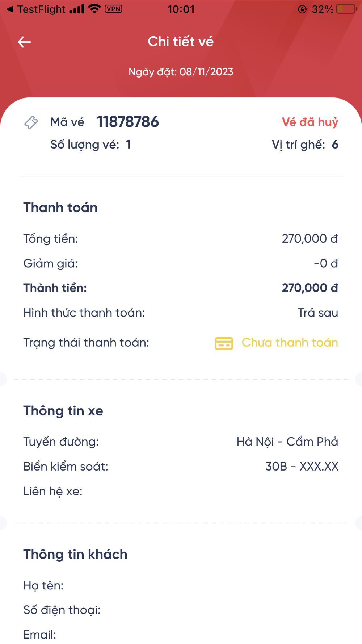Tap the battery icon in status bar
This screenshot has width=362, height=644.
click(x=346, y=9)
